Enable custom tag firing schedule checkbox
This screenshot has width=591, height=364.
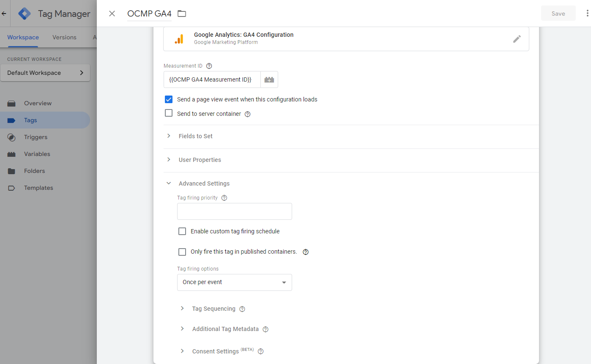tap(182, 231)
